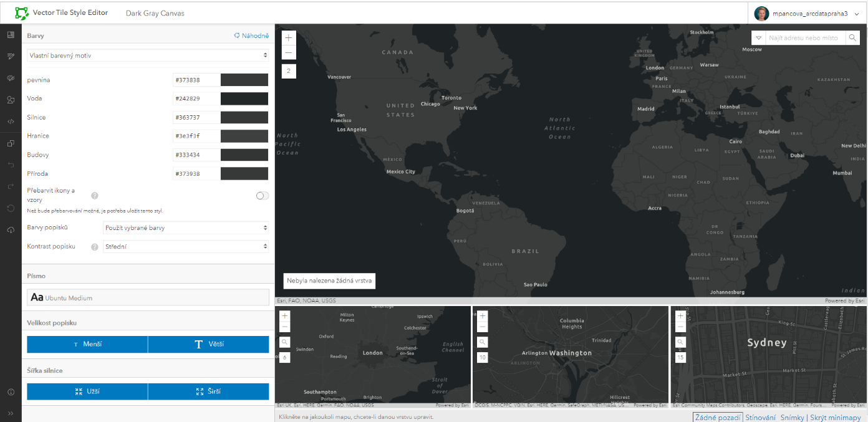The width and height of the screenshot is (868, 422).
Task: Zoom out on the Sydney minimap
Action: 680,327
